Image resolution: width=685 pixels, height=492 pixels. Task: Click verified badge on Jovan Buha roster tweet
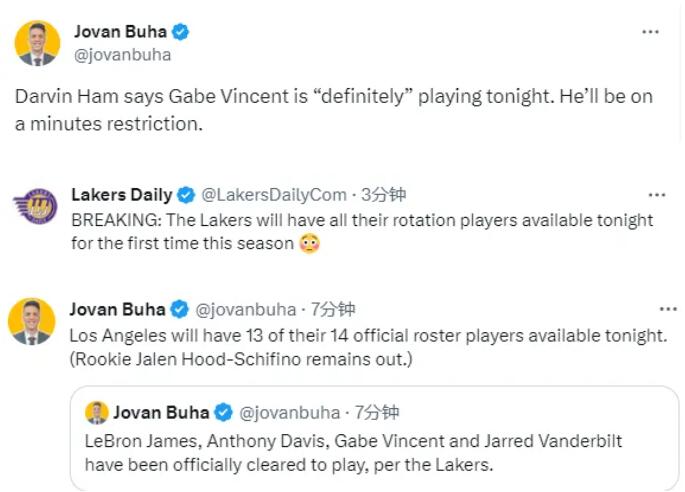[179, 309]
